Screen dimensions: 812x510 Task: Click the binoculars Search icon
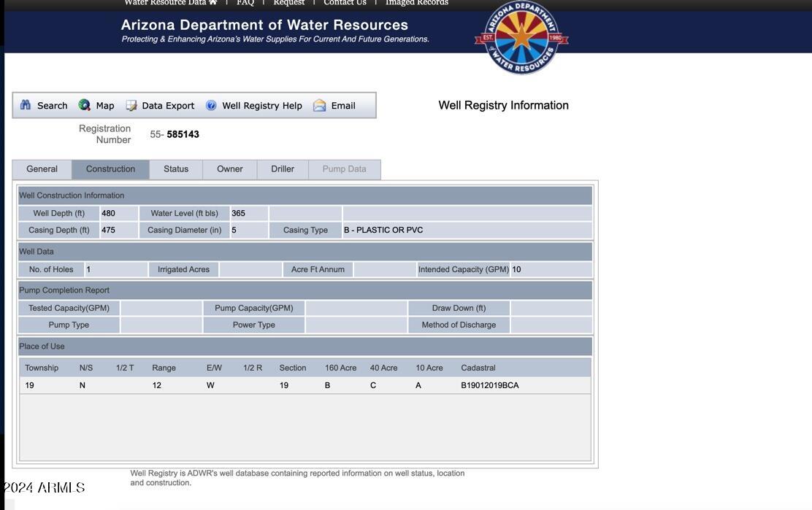click(26, 105)
